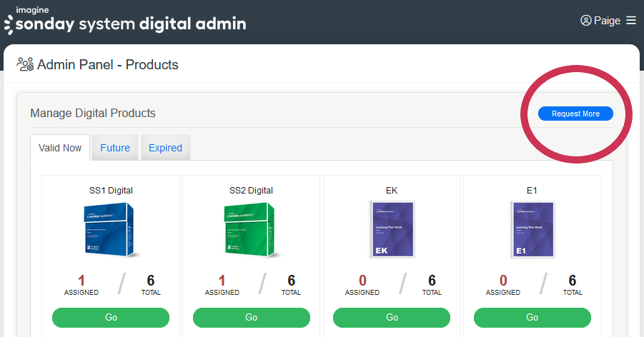Switch to the Expired tab
The height and width of the screenshot is (337, 644).
click(165, 148)
